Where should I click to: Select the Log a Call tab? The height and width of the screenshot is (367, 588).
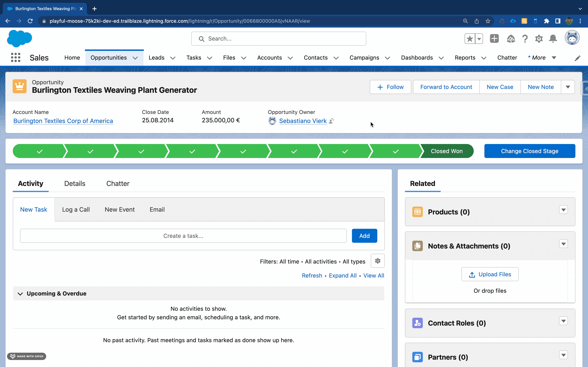click(x=76, y=210)
